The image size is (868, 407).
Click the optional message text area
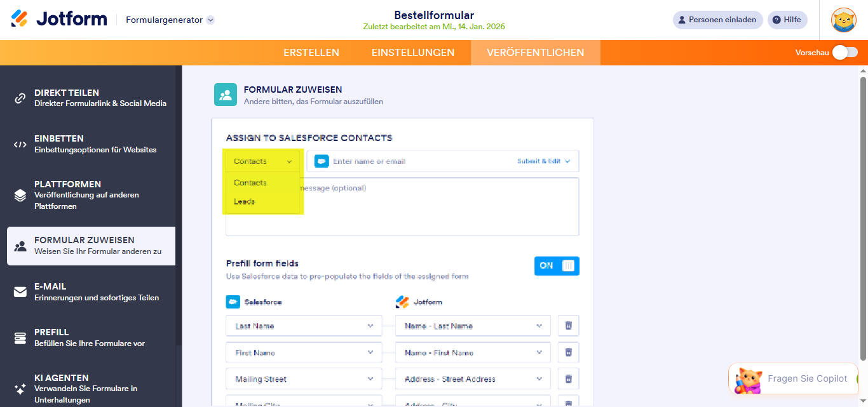coord(402,207)
